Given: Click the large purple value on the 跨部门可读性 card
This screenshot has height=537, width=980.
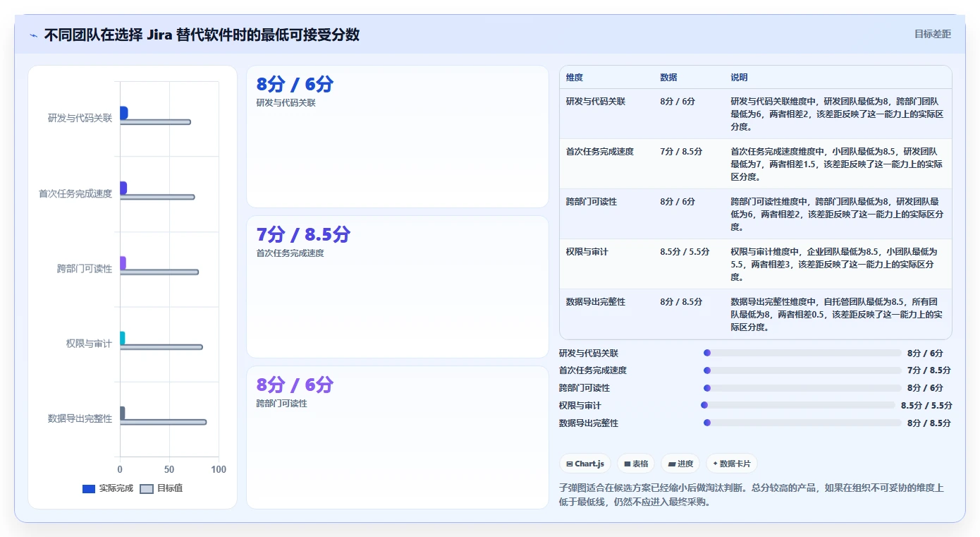Looking at the screenshot, I should (295, 385).
